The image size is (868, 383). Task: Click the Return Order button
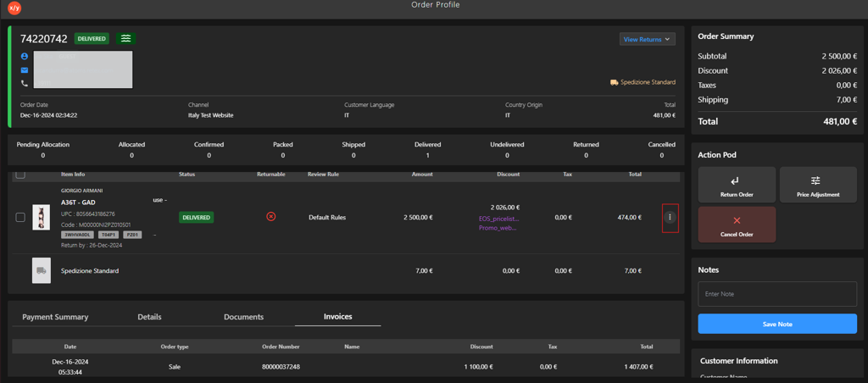(x=737, y=185)
